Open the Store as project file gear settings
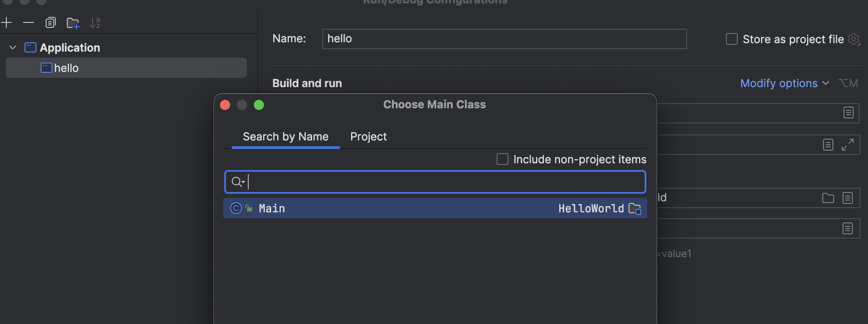 [x=854, y=39]
